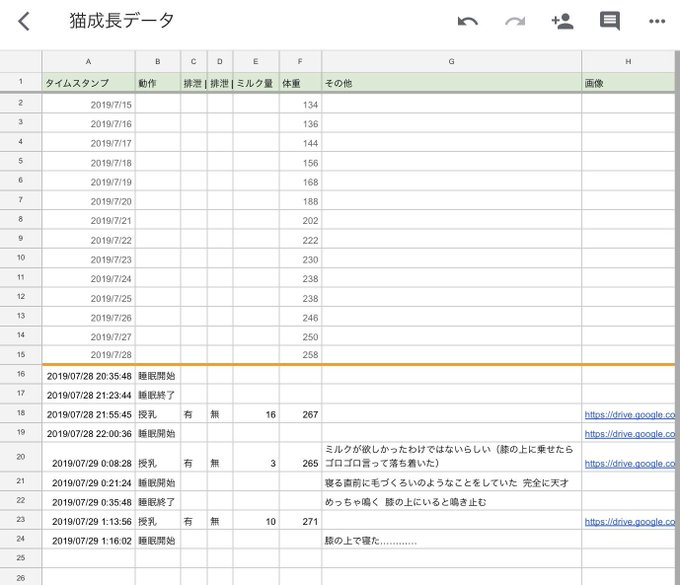Screen dimensions: 680x585
Task: Select column D header
Action: click(220, 62)
